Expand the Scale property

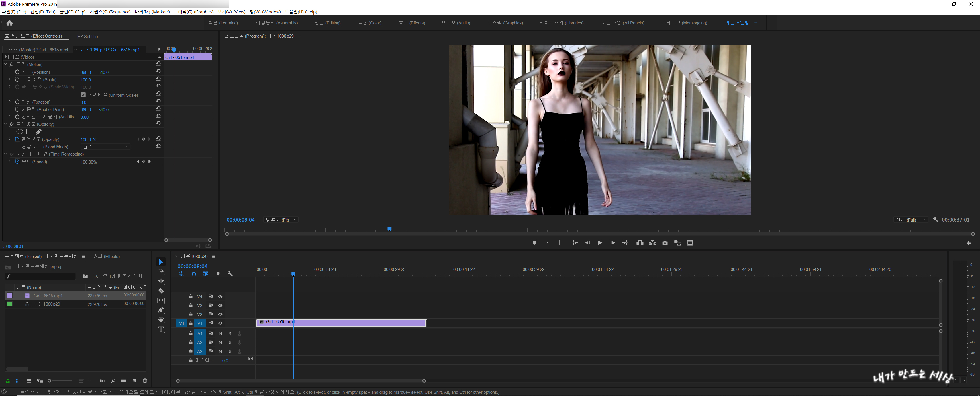[9, 79]
